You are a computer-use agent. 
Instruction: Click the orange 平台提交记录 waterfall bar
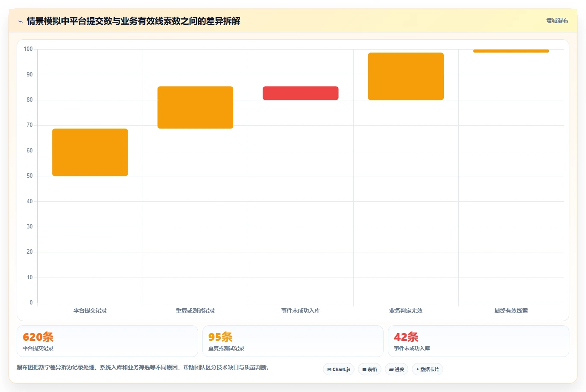(x=90, y=152)
